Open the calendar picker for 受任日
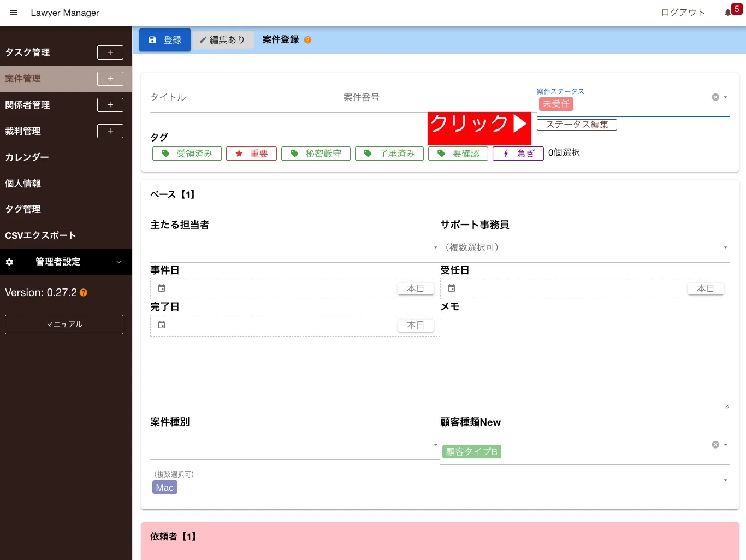Screen dimensions: 746x560 pyautogui.click(x=452, y=288)
